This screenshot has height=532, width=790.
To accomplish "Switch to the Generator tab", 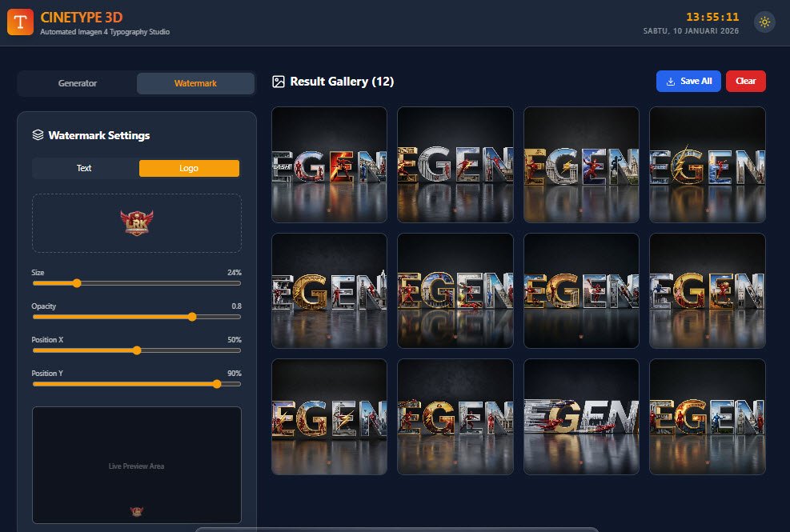I will [77, 83].
